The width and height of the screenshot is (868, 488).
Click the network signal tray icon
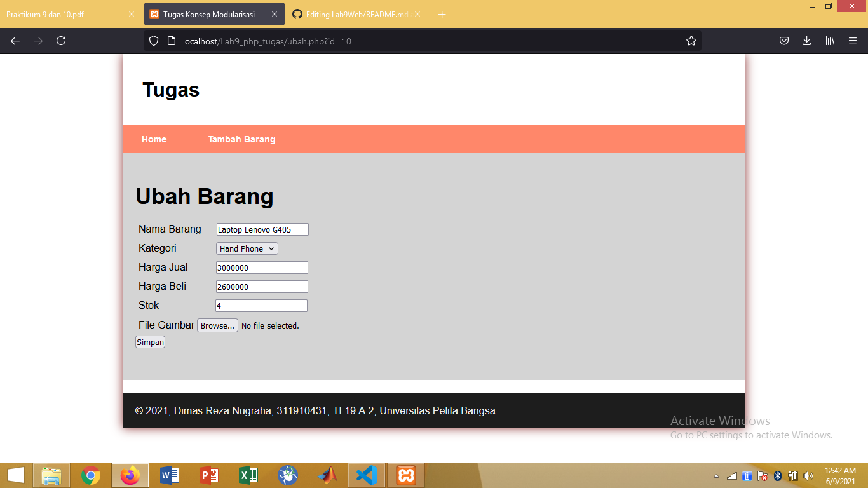click(x=732, y=476)
